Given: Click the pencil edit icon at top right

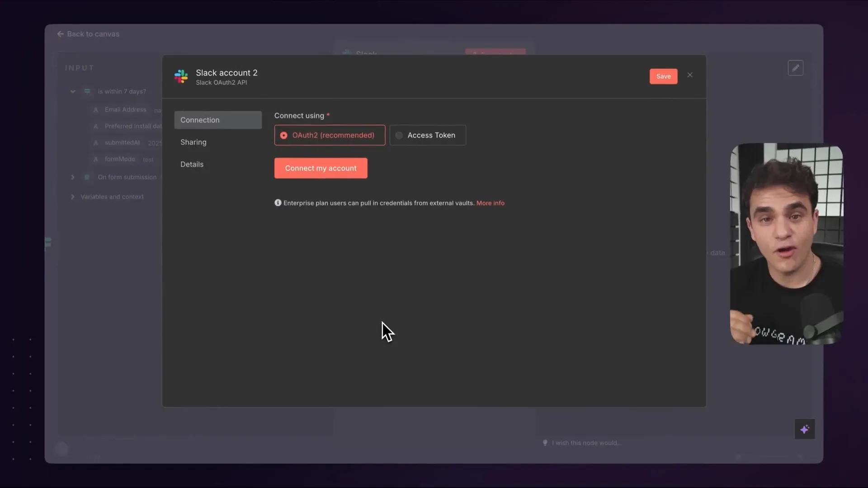Looking at the screenshot, I should click(795, 68).
